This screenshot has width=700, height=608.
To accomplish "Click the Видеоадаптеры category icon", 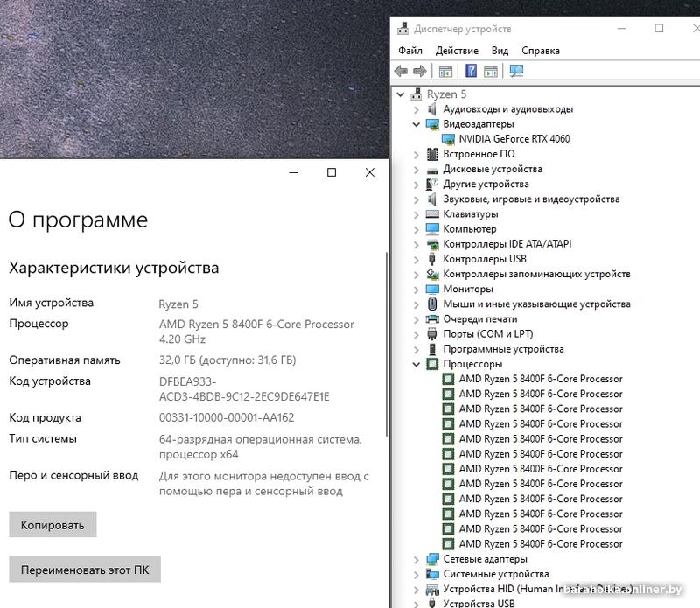I will pyautogui.click(x=432, y=124).
